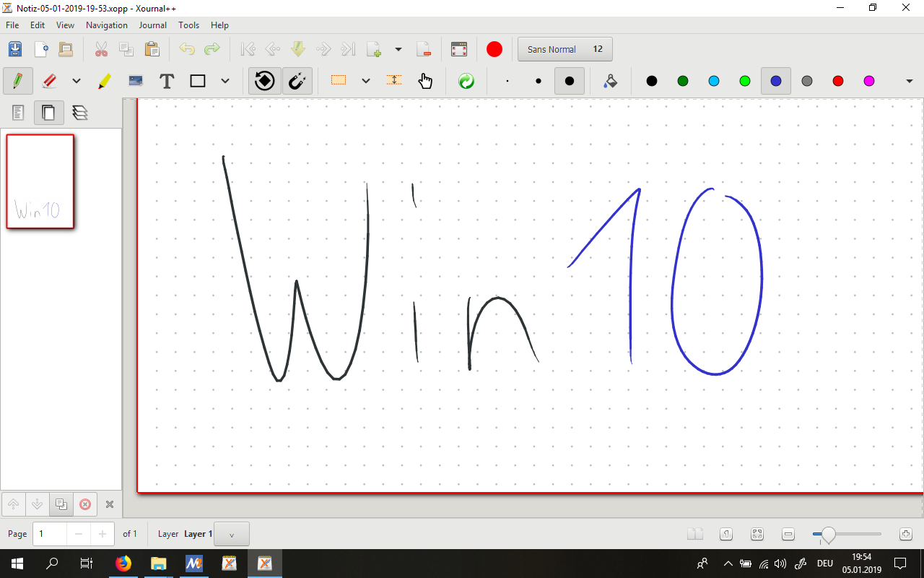The image size is (924, 578).
Task: Toggle the fill bucket option
Action: tap(610, 81)
